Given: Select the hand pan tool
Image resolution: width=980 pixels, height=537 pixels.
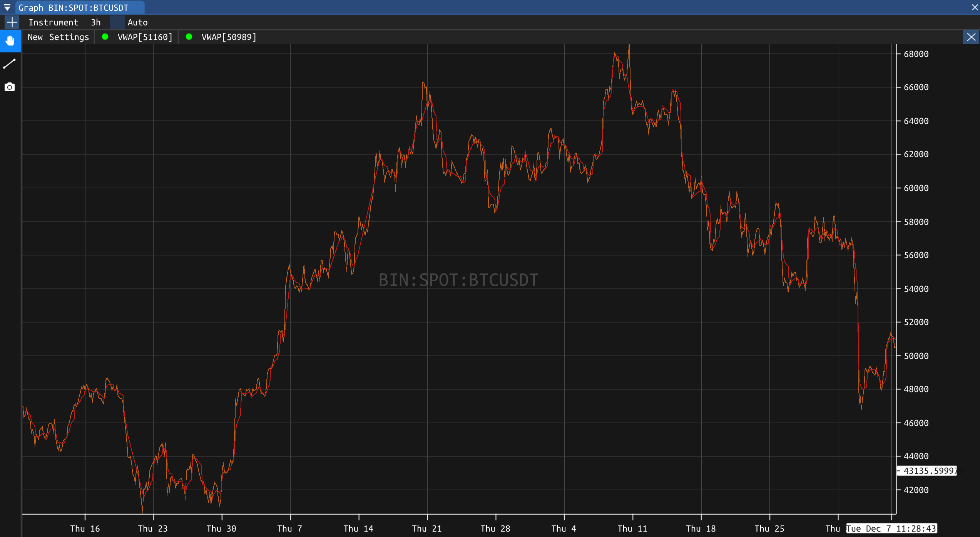Looking at the screenshot, I should pos(10,40).
